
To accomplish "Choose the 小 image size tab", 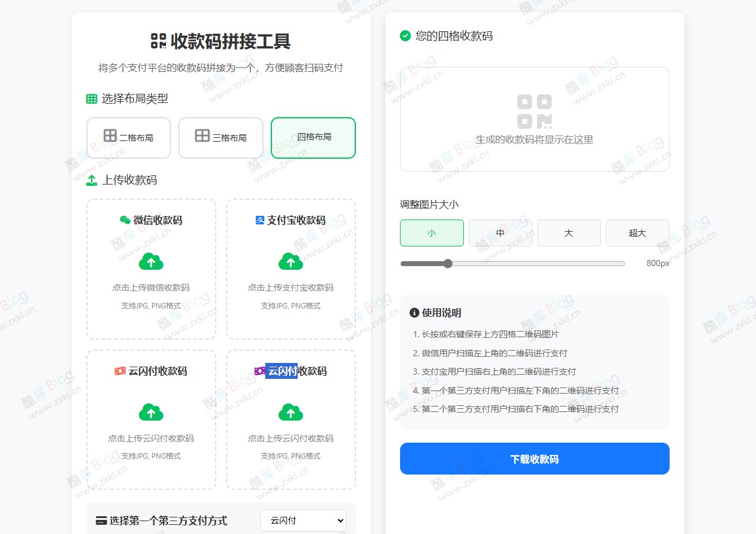I will [432, 233].
